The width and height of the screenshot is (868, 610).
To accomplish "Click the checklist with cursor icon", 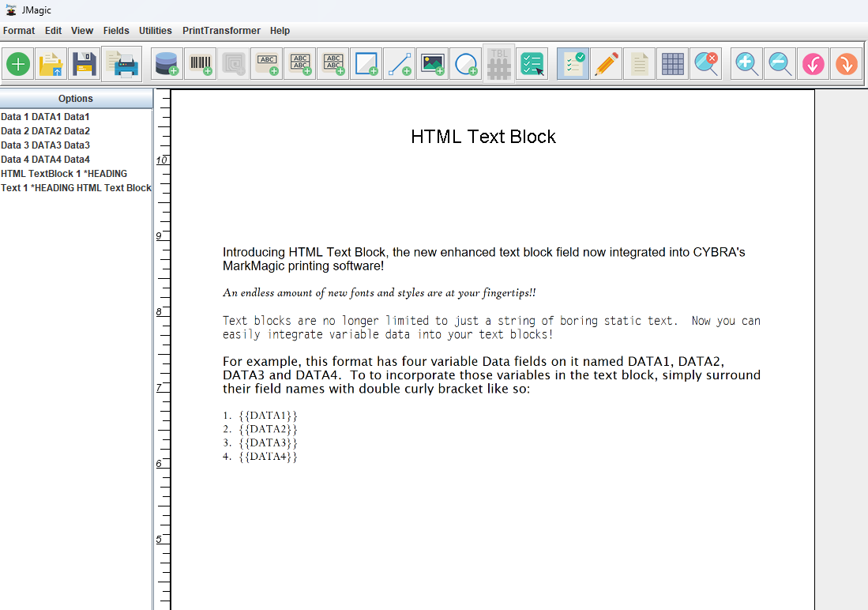I will pos(532,64).
